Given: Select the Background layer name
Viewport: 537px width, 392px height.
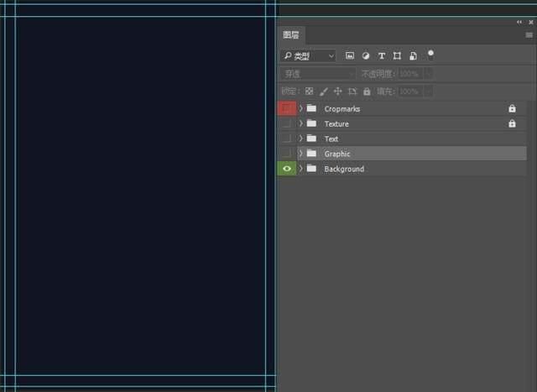Looking at the screenshot, I should tap(344, 169).
